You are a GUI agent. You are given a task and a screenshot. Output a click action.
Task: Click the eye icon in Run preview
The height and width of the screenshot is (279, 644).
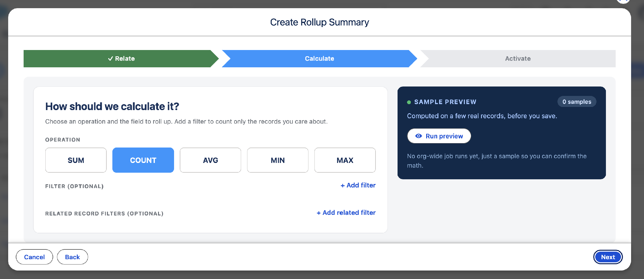click(x=419, y=136)
